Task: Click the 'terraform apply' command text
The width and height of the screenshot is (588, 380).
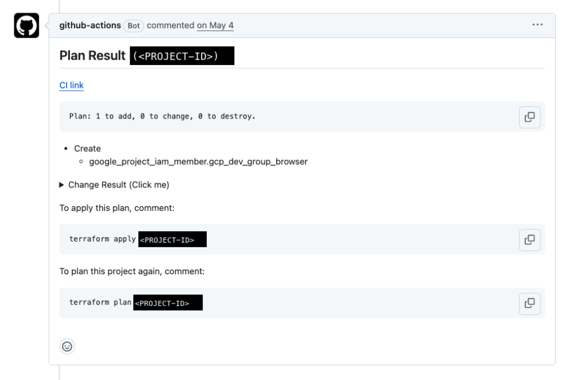Action: [102, 239]
